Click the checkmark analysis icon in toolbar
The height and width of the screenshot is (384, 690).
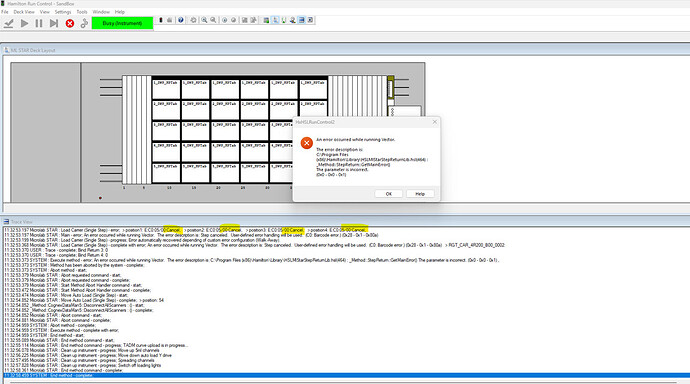[x=8, y=23]
